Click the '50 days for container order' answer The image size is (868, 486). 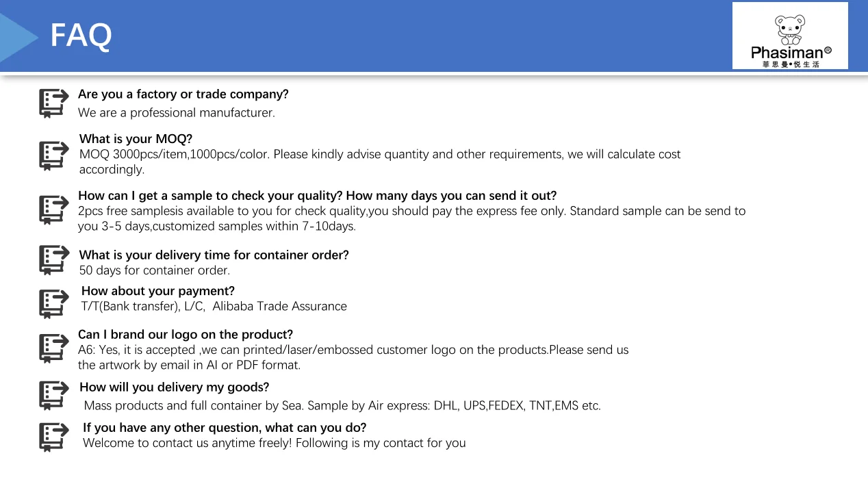click(154, 270)
